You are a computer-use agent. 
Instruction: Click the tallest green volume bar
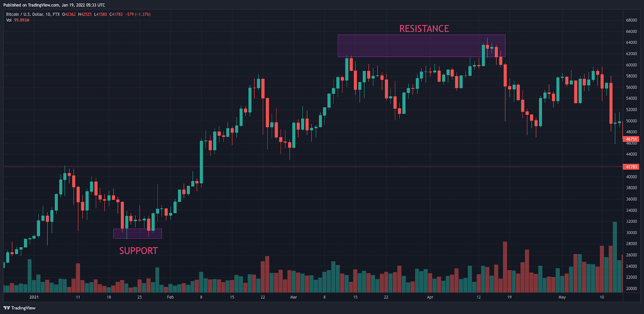tap(615, 257)
